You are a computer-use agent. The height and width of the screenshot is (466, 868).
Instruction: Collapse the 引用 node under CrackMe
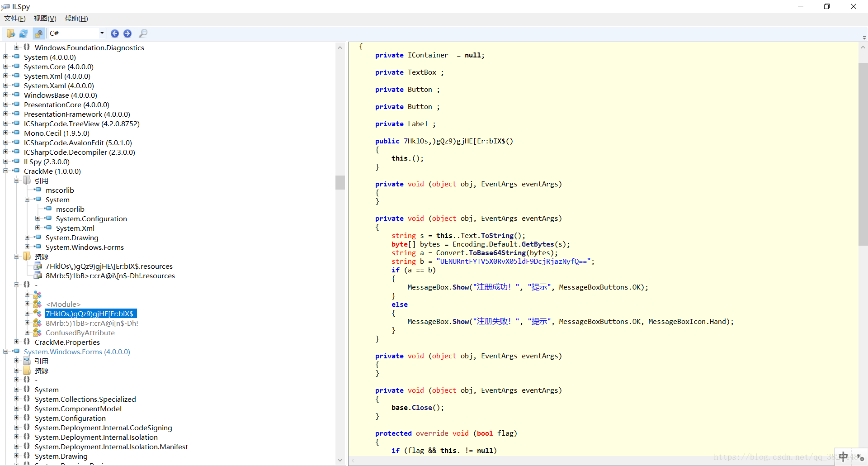click(16, 181)
